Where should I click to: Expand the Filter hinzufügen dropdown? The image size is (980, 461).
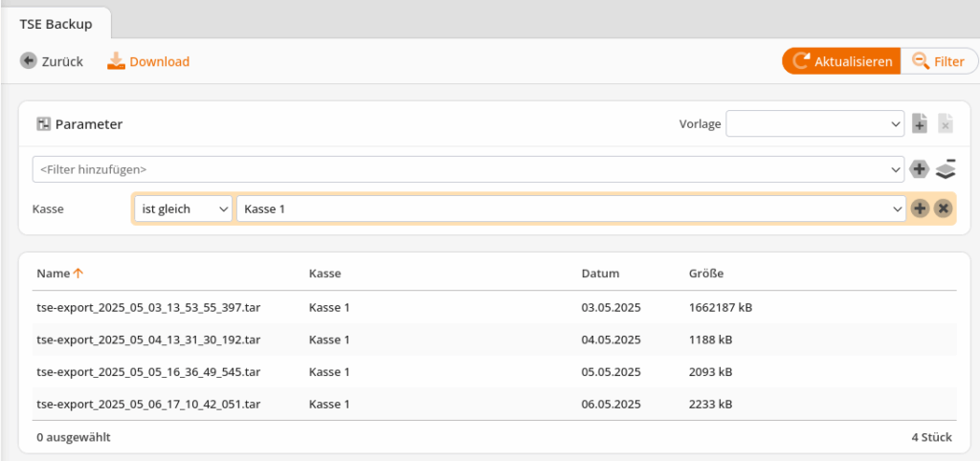(x=468, y=169)
